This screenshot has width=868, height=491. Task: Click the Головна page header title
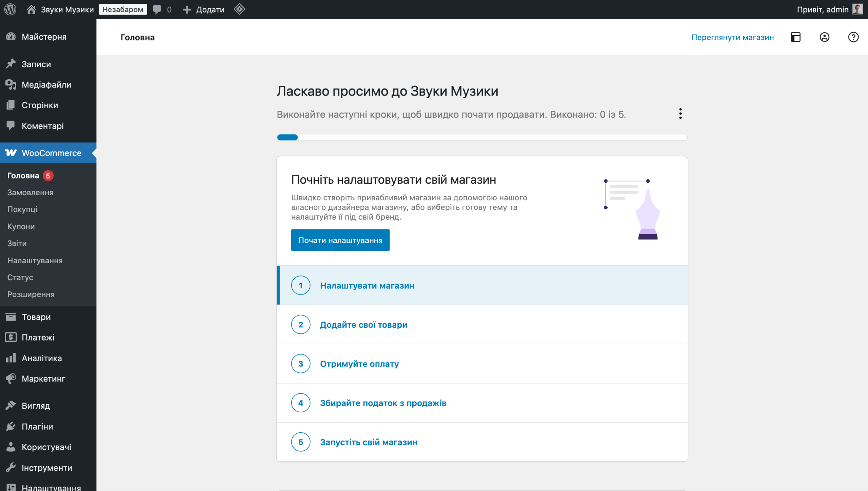click(138, 37)
